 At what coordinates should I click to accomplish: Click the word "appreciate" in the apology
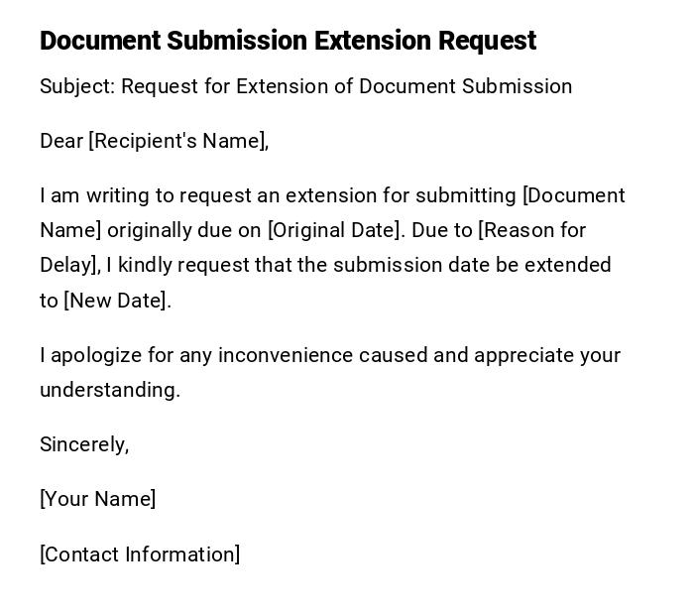click(523, 355)
